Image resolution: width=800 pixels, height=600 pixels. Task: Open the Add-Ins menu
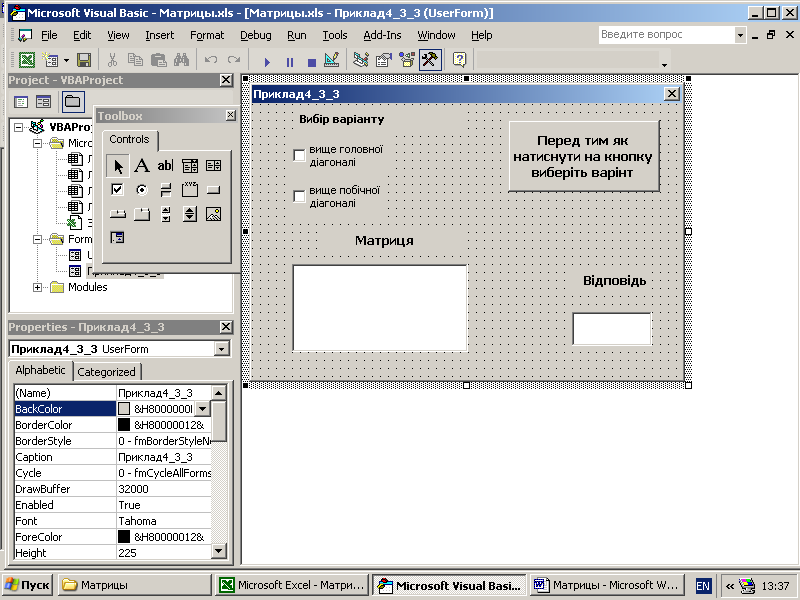(382, 35)
